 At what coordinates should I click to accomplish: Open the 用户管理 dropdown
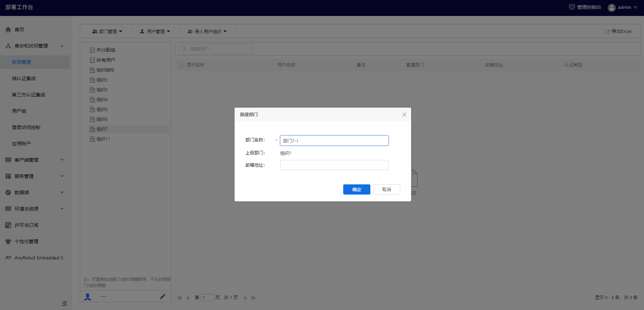[155, 31]
